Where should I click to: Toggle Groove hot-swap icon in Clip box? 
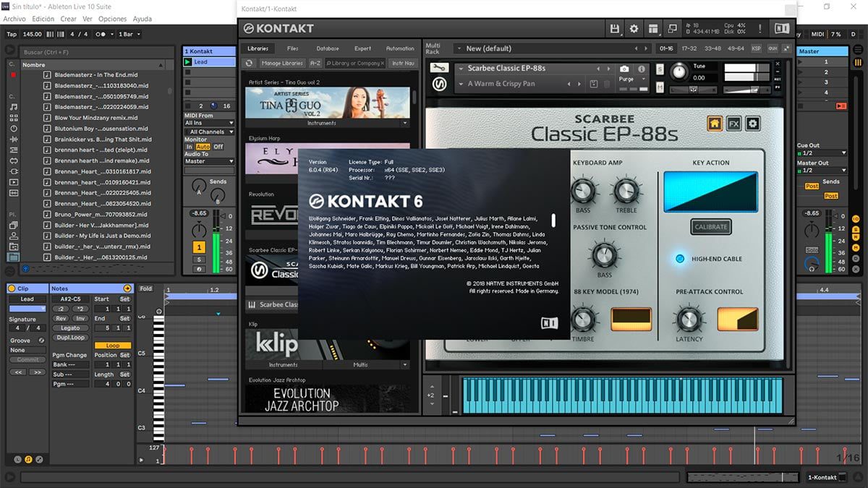[x=43, y=341]
